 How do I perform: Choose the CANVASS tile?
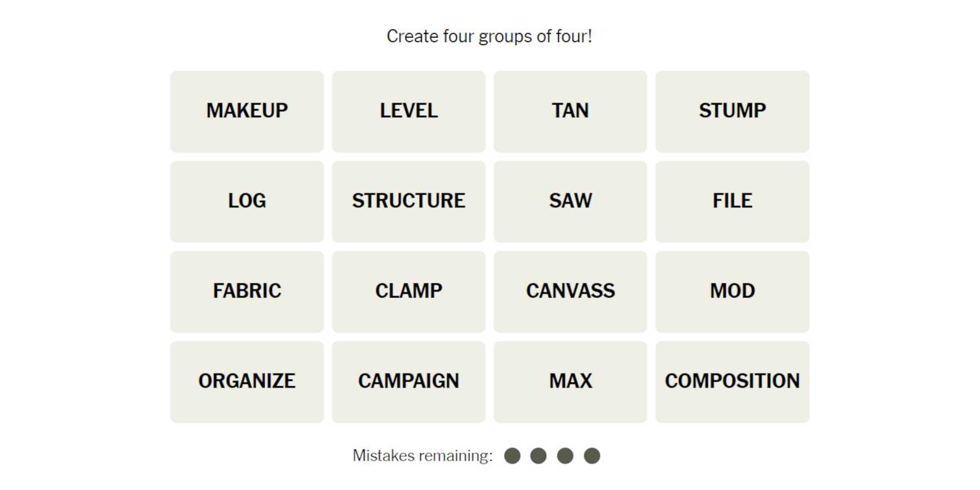(570, 292)
